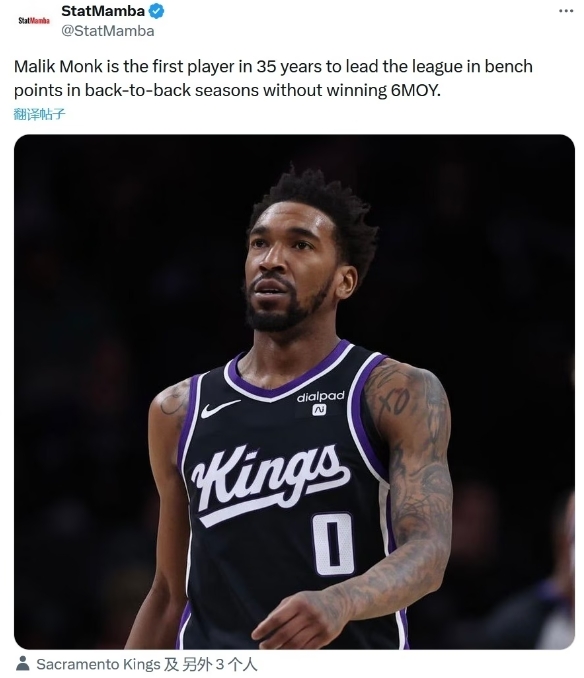
Task: Click the Kings wordmark on the jersey
Action: coord(270,482)
